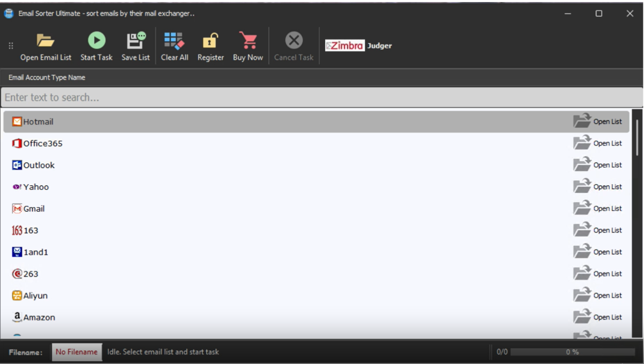The height and width of the screenshot is (364, 644).
Task: Click the Email Sorter app icon in the title bar
Action: click(x=9, y=13)
